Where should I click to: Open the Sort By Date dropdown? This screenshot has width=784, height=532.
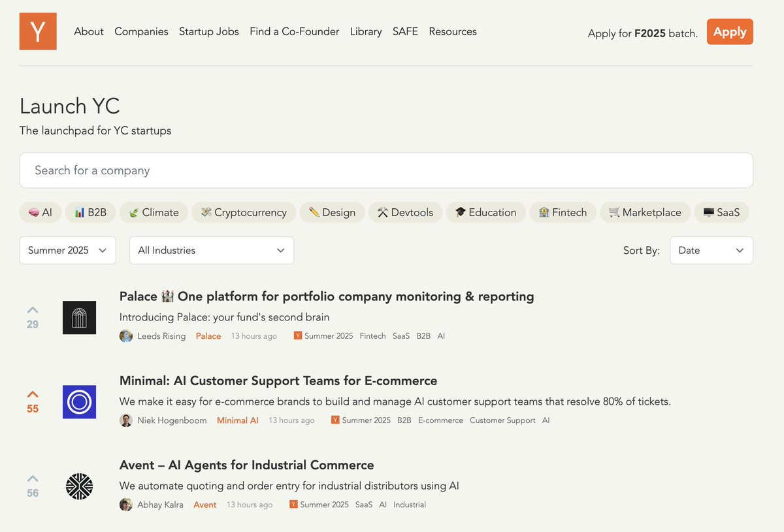pyautogui.click(x=711, y=250)
